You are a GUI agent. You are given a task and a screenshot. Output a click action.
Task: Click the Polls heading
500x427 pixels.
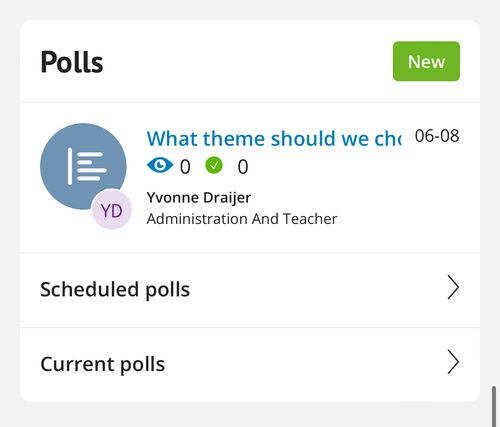(x=72, y=62)
